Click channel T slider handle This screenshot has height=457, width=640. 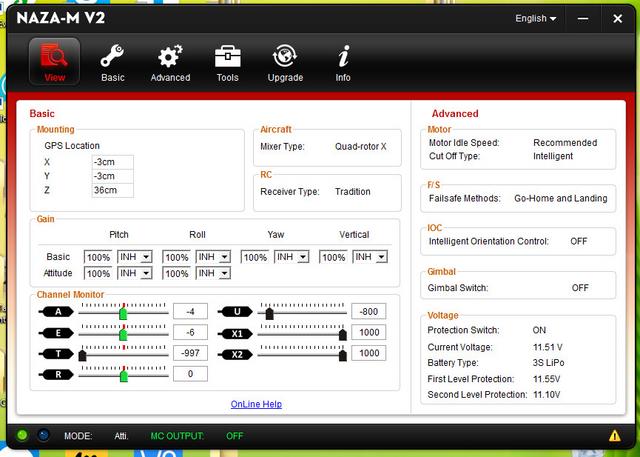[82, 355]
